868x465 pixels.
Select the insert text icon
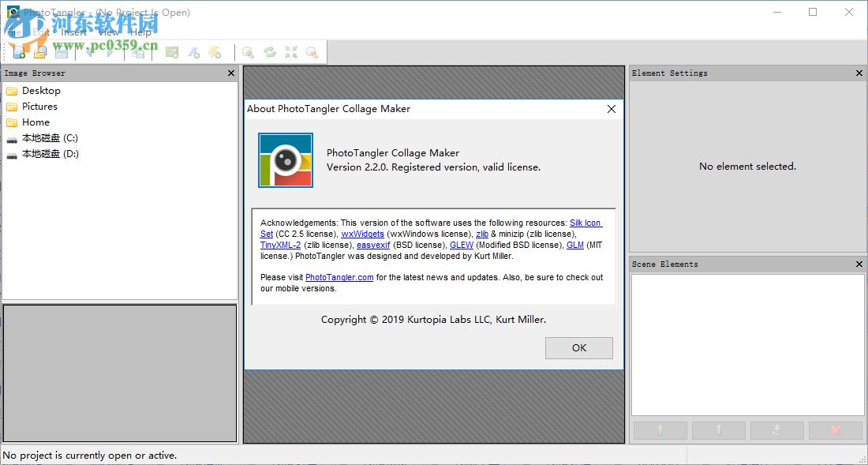click(194, 52)
